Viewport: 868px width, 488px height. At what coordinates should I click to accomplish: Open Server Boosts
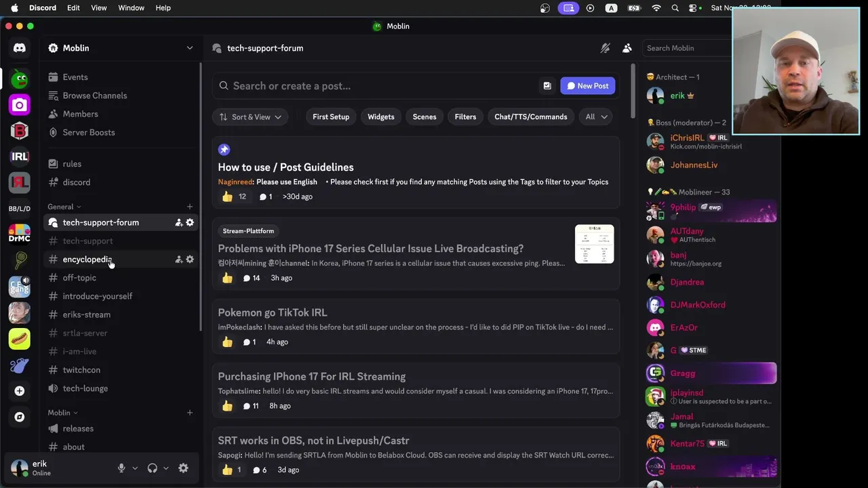[x=120, y=132]
